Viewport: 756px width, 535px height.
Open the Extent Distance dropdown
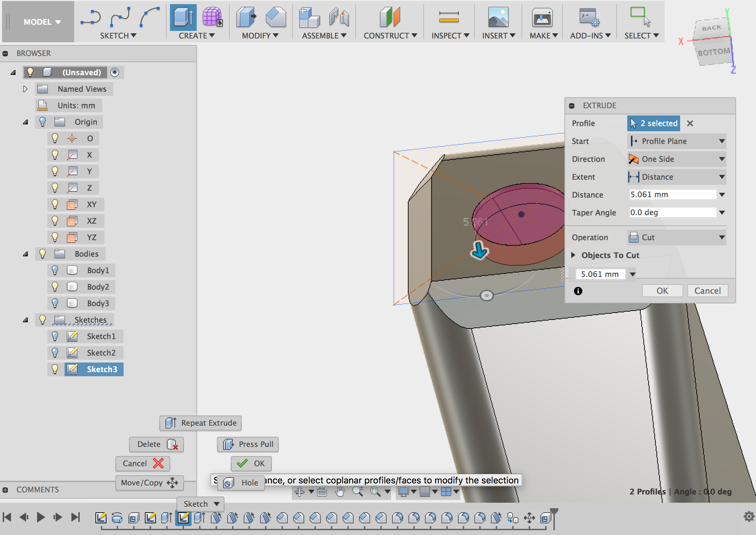[677, 177]
